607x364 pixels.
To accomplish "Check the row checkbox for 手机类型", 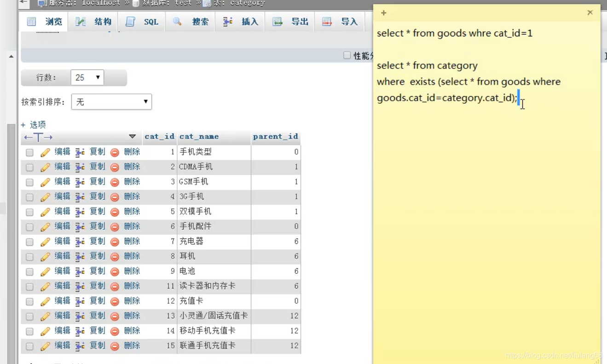I will coord(29,152).
